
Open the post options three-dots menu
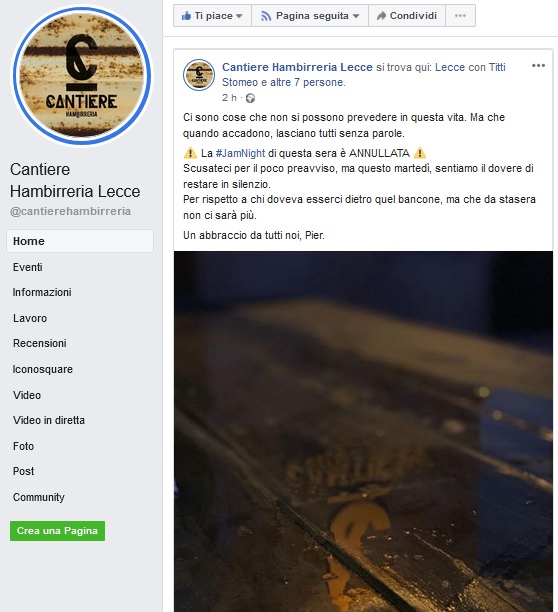[538, 66]
